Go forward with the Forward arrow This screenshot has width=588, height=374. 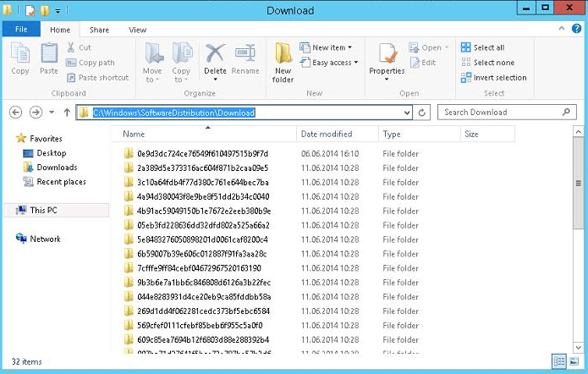[36, 113]
